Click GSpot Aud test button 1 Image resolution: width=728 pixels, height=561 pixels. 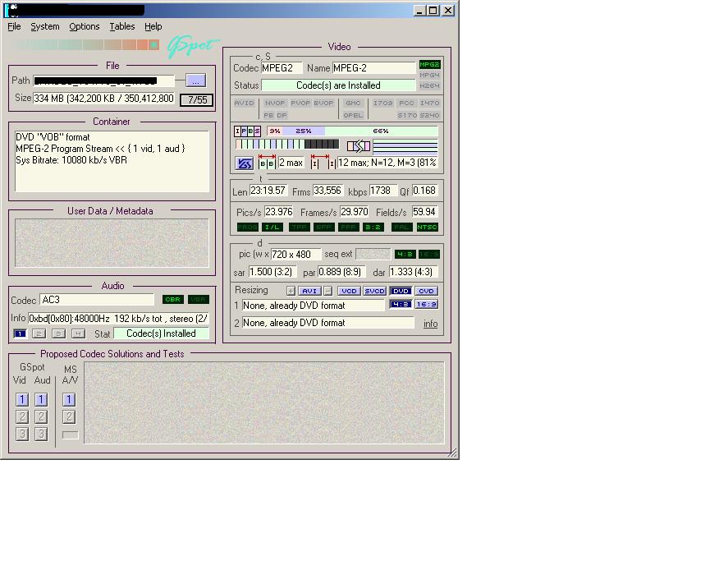(41, 400)
